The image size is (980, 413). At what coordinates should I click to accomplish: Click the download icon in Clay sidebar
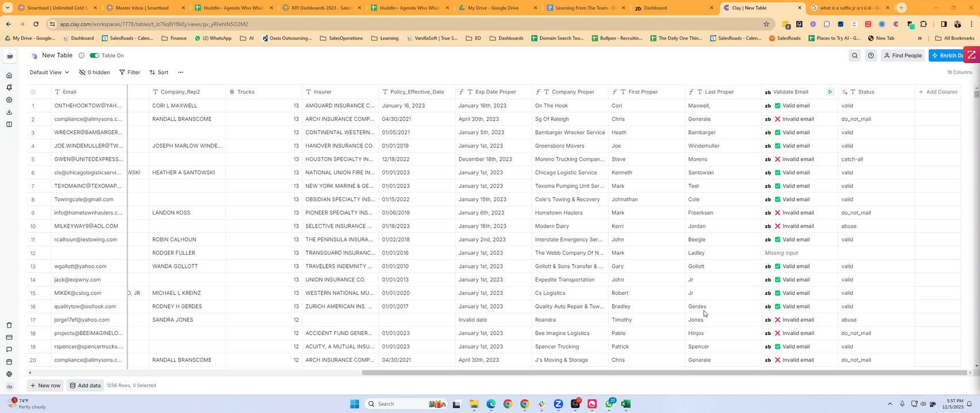click(x=9, y=112)
